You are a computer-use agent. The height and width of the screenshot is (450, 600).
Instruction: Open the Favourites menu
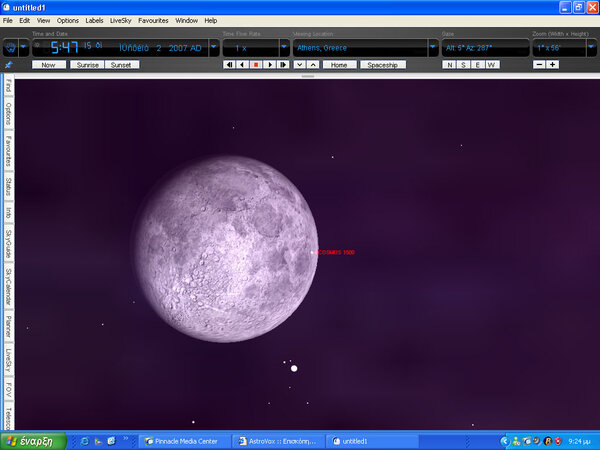(154, 20)
